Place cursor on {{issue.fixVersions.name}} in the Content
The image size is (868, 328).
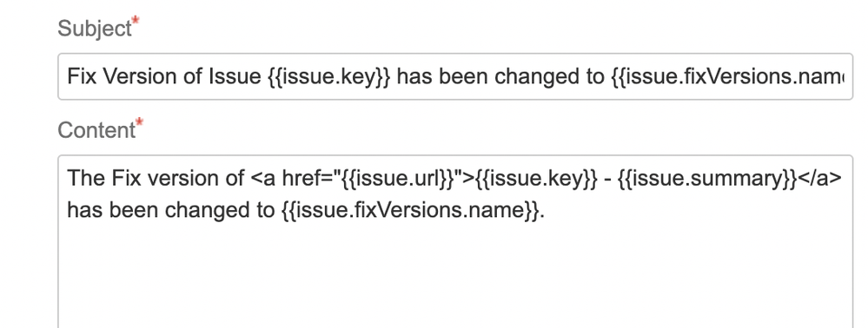coord(409,210)
